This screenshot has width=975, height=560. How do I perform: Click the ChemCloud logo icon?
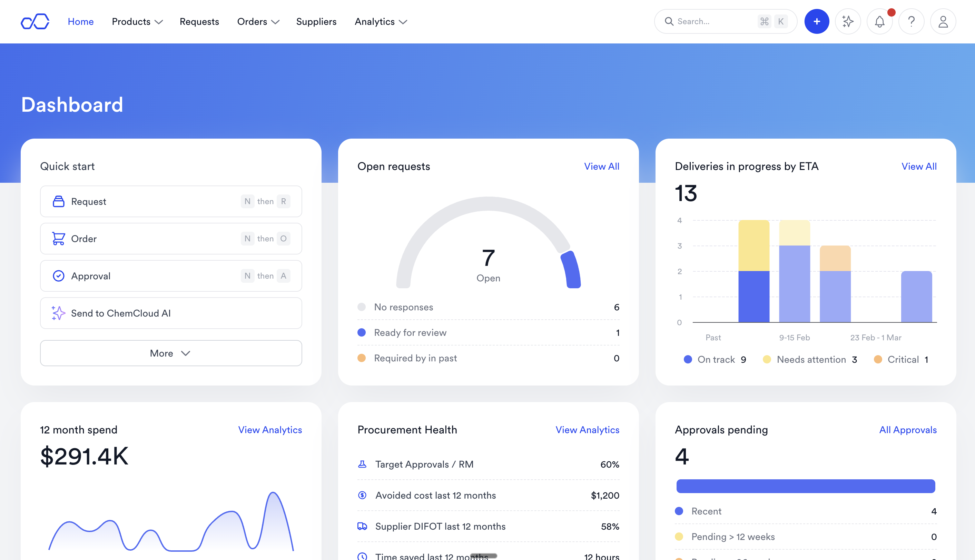(35, 21)
